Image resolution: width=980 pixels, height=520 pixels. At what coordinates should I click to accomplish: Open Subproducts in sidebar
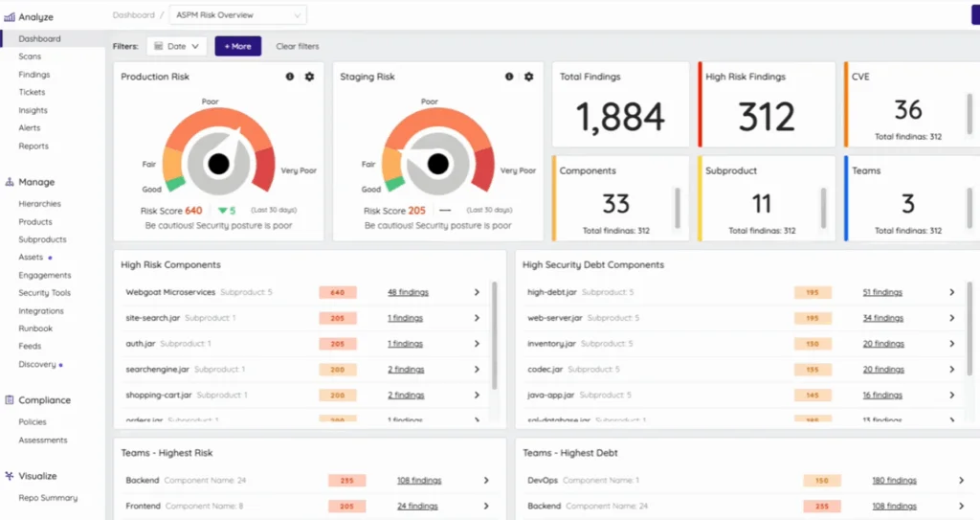tap(42, 239)
